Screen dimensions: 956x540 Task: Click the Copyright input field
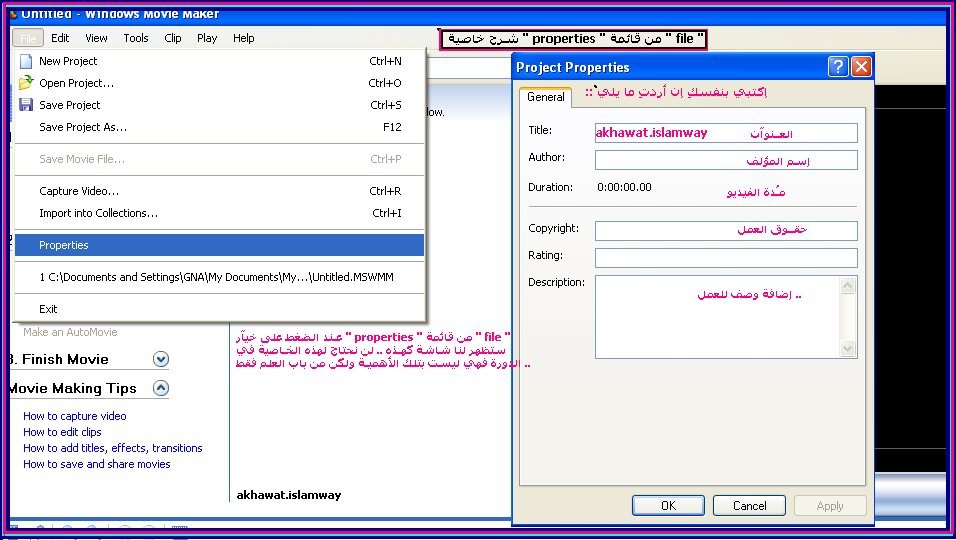726,230
